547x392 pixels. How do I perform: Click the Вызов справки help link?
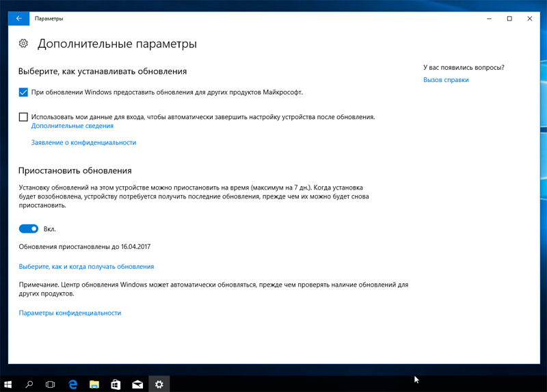pos(446,79)
